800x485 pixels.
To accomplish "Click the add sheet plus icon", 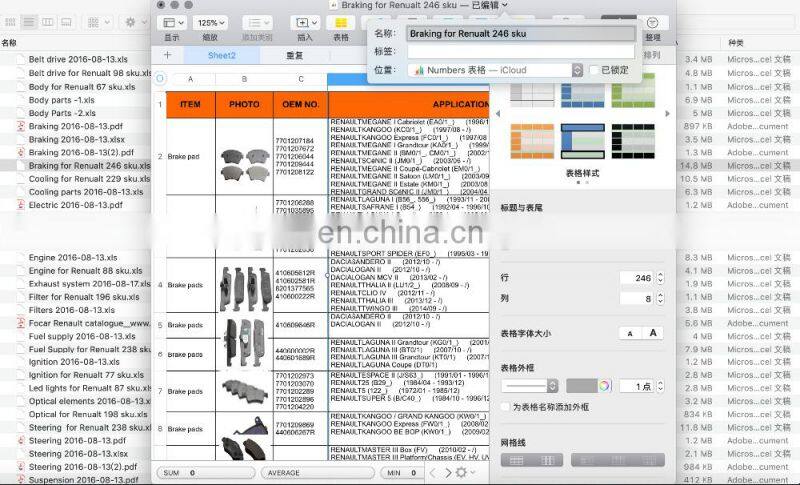I will pos(167,55).
